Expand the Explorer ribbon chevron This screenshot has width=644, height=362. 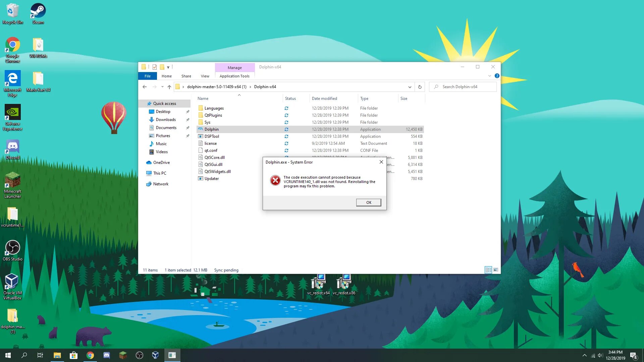point(489,76)
